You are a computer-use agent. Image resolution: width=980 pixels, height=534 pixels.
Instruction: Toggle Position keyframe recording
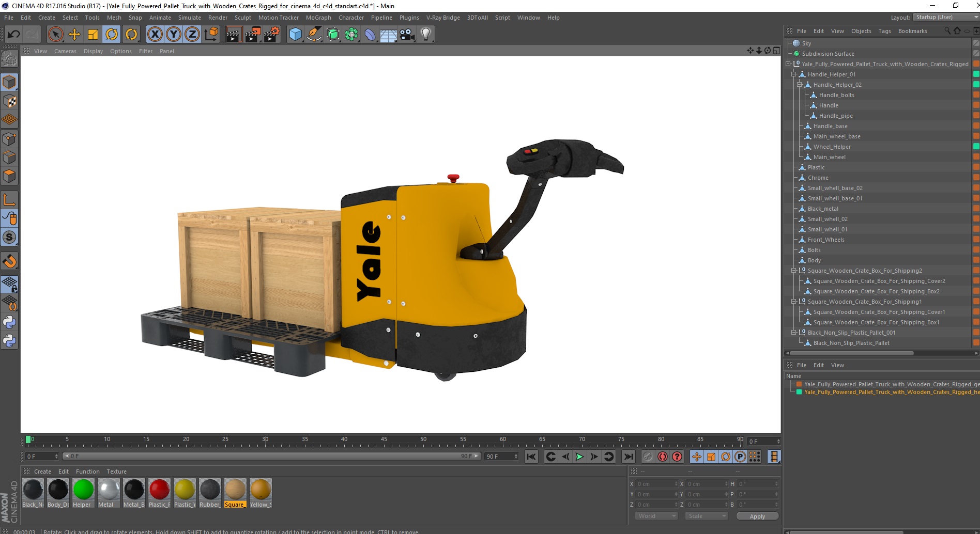pyautogui.click(x=697, y=457)
